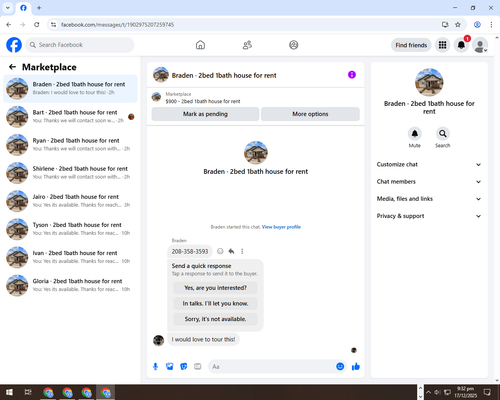Add emoji reaction to phone number message
The width and height of the screenshot is (500, 400).
220,251
